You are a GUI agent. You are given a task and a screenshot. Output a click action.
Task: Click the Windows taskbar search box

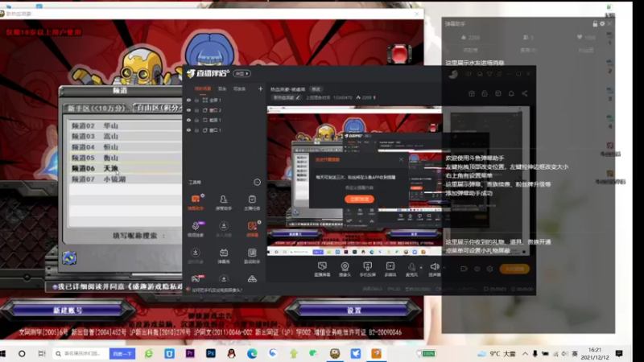click(81, 353)
